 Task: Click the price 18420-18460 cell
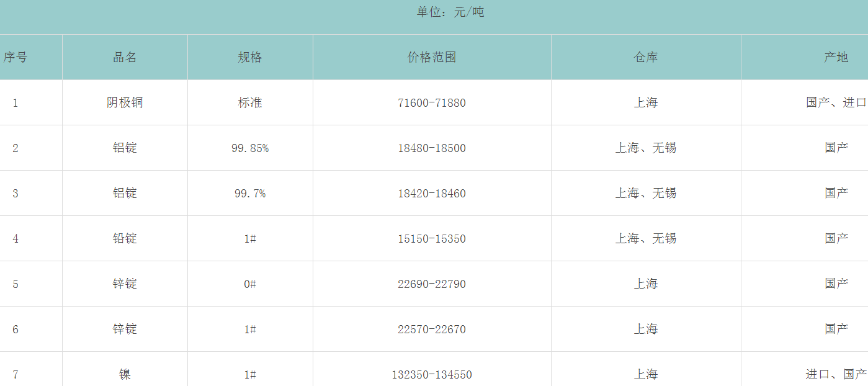[432, 194]
